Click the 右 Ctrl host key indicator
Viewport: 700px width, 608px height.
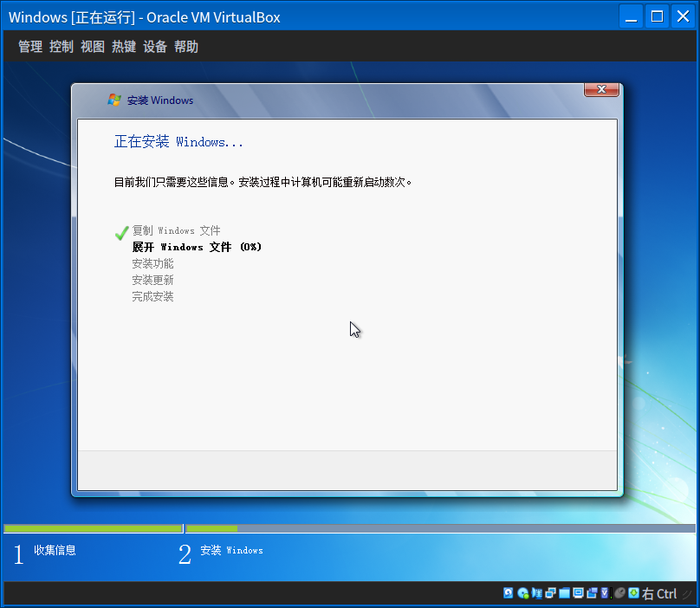tap(659, 593)
